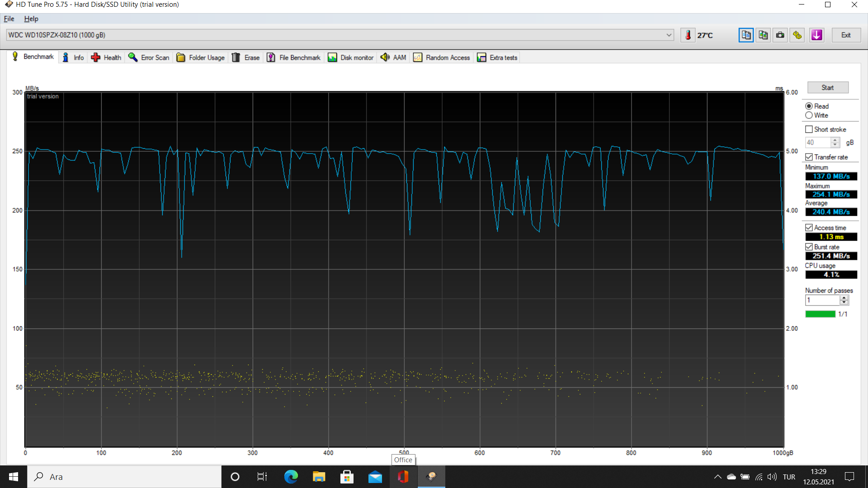
Task: Expand the drive selection dropdown
Action: 669,35
